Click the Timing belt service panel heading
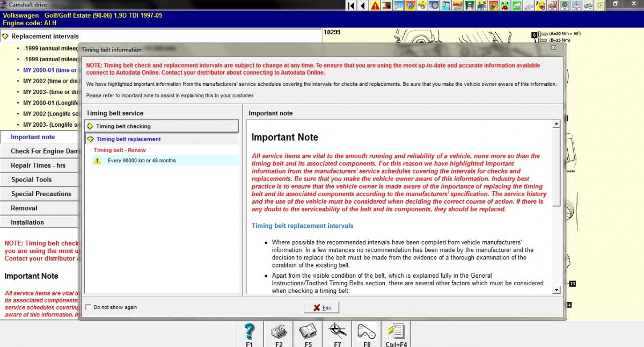The height and width of the screenshot is (347, 644). pyautogui.click(x=115, y=113)
